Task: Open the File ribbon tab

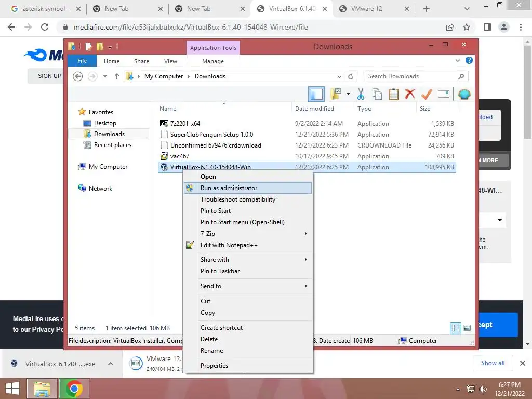Action: [x=82, y=61]
